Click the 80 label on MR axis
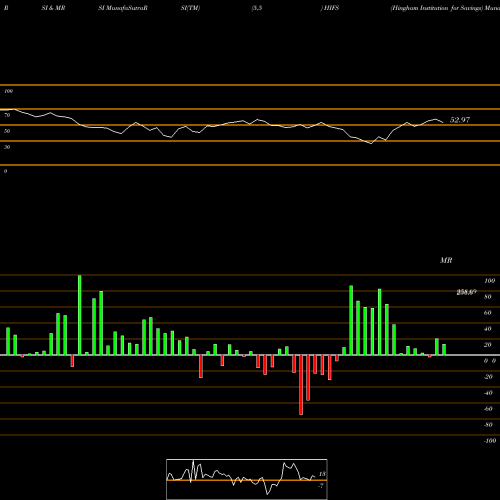The image size is (500, 500). click(x=488, y=297)
